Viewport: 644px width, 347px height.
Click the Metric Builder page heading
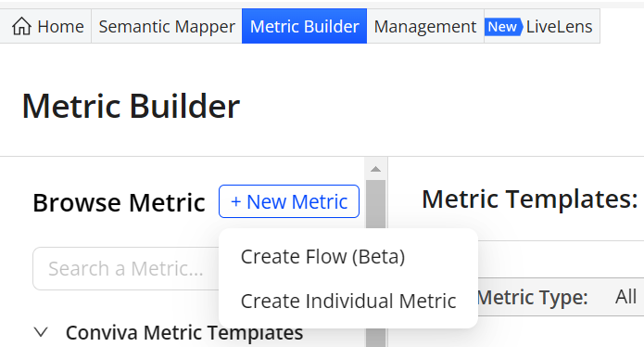pos(131,106)
